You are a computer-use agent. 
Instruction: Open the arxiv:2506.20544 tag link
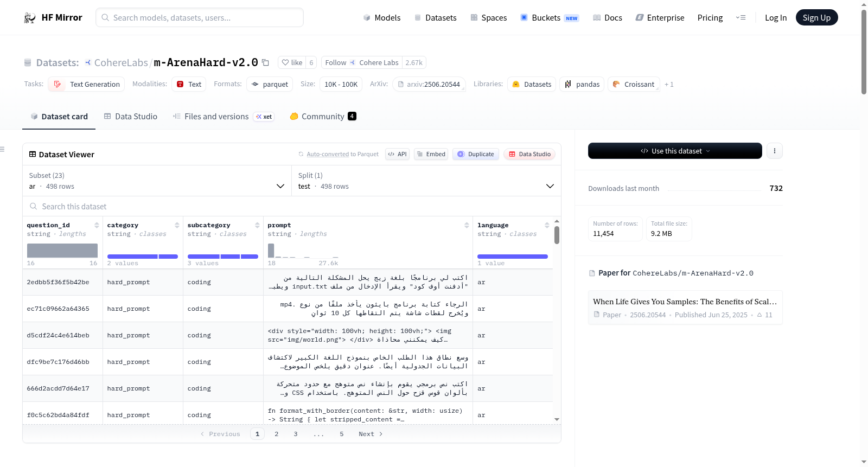[x=429, y=84]
